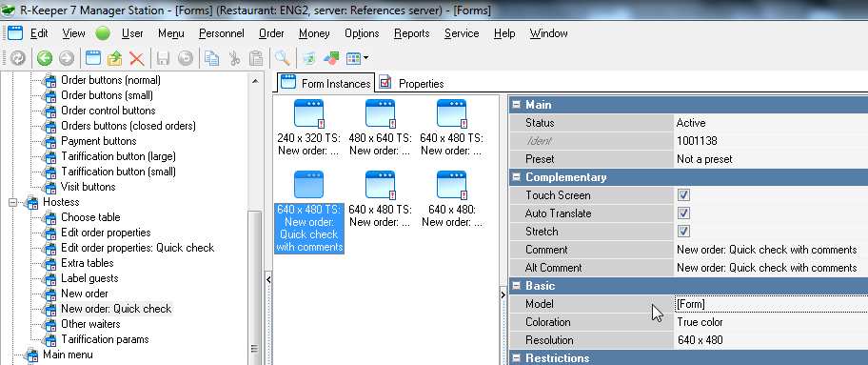The height and width of the screenshot is (365, 868).
Task: Click the left splitter collapse arrow
Action: point(268,279)
